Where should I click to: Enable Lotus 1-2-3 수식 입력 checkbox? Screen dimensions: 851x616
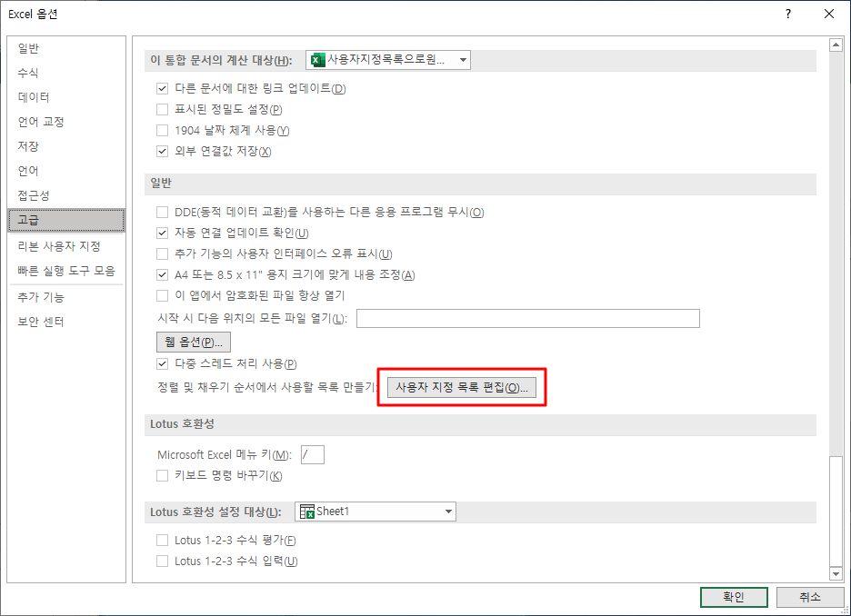coord(162,561)
